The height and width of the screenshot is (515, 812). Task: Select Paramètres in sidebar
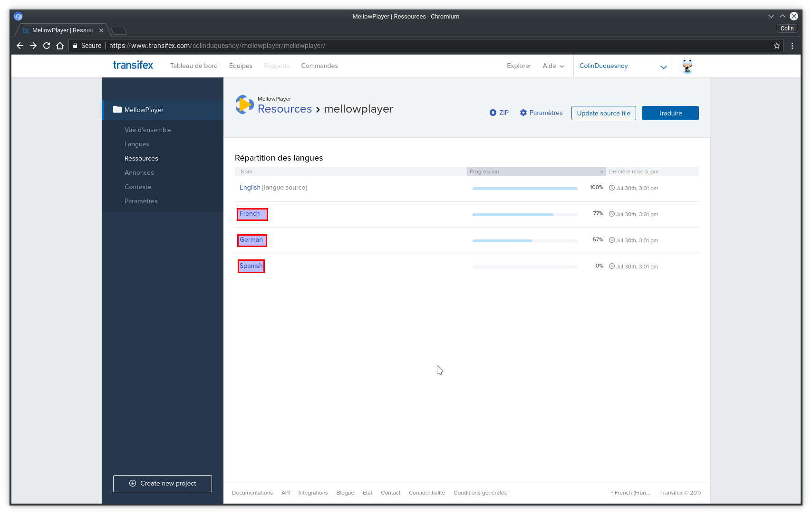[x=141, y=201]
